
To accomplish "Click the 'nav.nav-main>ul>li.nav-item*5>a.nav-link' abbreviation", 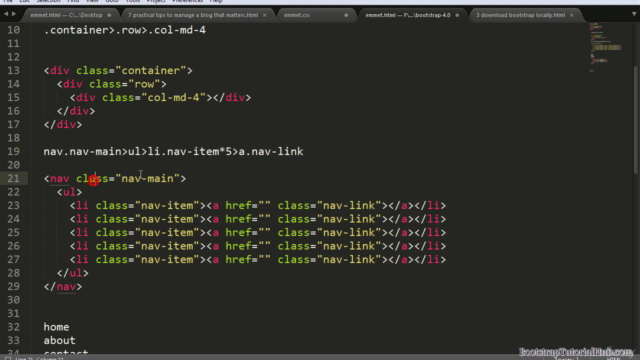I will (x=173, y=151).
